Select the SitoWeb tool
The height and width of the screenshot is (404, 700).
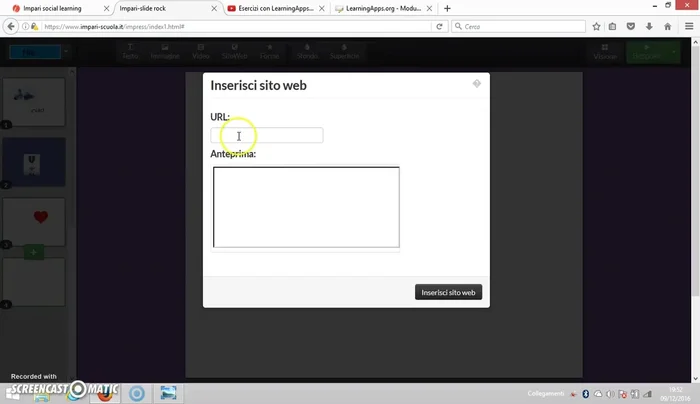pyautogui.click(x=234, y=51)
